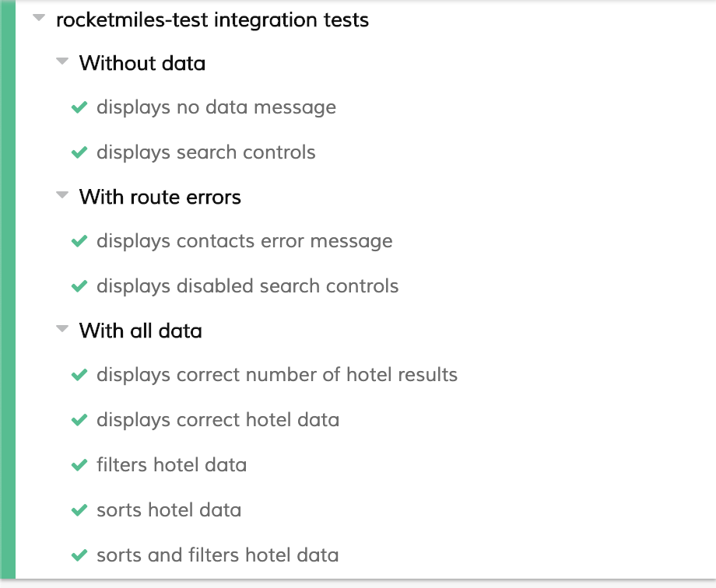716x588 pixels.
Task: Click checkmark beside displays correct number of hotel results
Action: click(79, 376)
